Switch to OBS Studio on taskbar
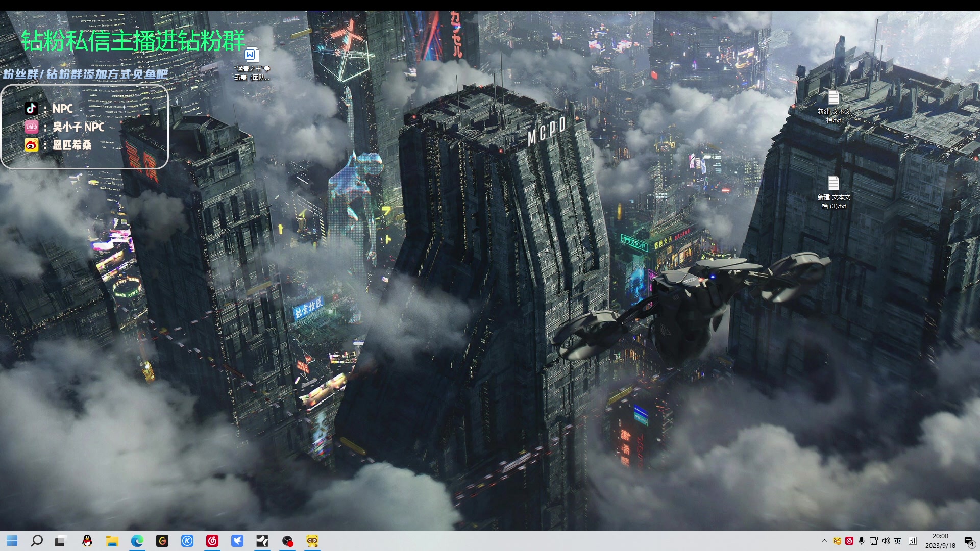 click(287, 541)
